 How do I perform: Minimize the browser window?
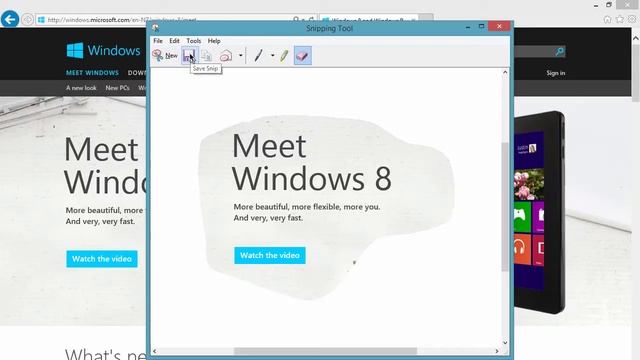coord(596,5)
